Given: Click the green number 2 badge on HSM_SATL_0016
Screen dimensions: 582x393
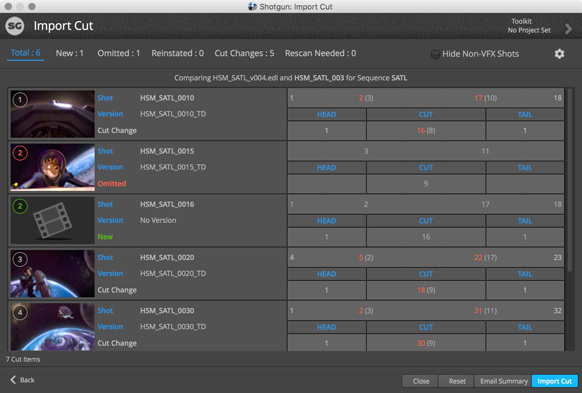Looking at the screenshot, I should (x=20, y=206).
